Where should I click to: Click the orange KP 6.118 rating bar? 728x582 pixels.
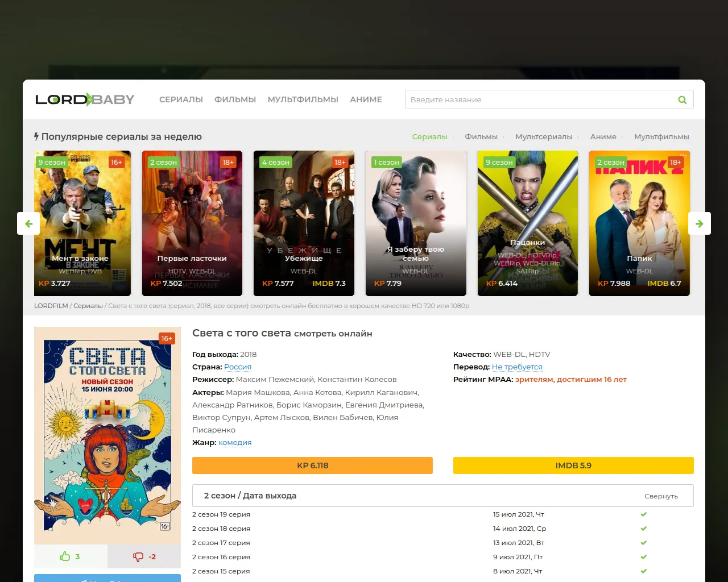(312, 465)
